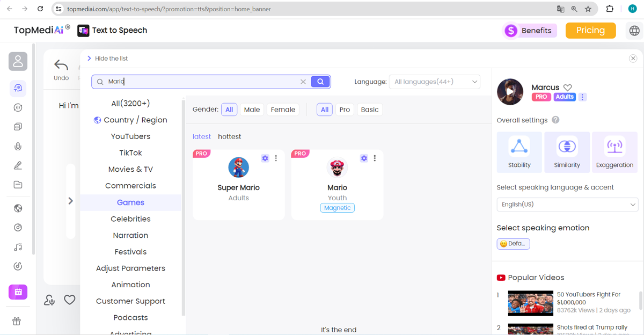Click the 50 YouTubers video thumbnail

pyautogui.click(x=530, y=303)
